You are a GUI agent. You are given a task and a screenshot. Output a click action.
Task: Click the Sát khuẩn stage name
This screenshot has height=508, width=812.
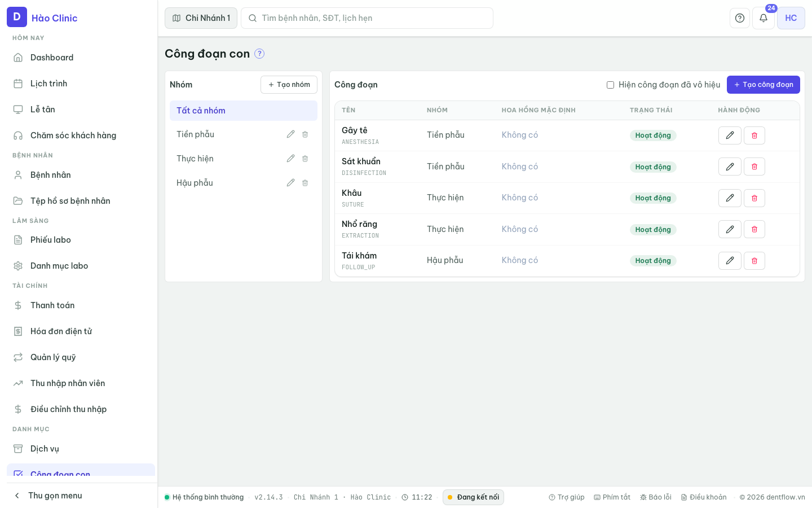(x=361, y=161)
